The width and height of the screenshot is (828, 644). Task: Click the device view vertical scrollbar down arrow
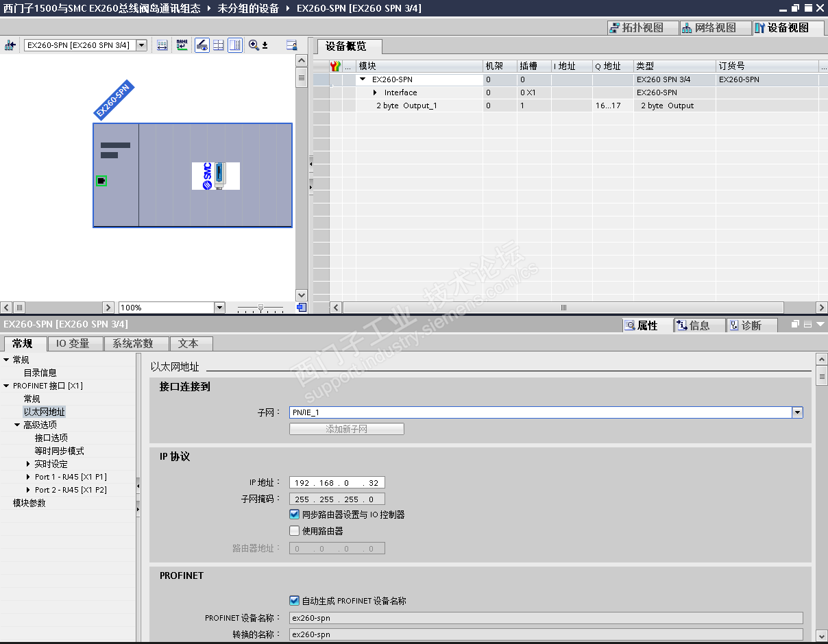[x=301, y=295]
